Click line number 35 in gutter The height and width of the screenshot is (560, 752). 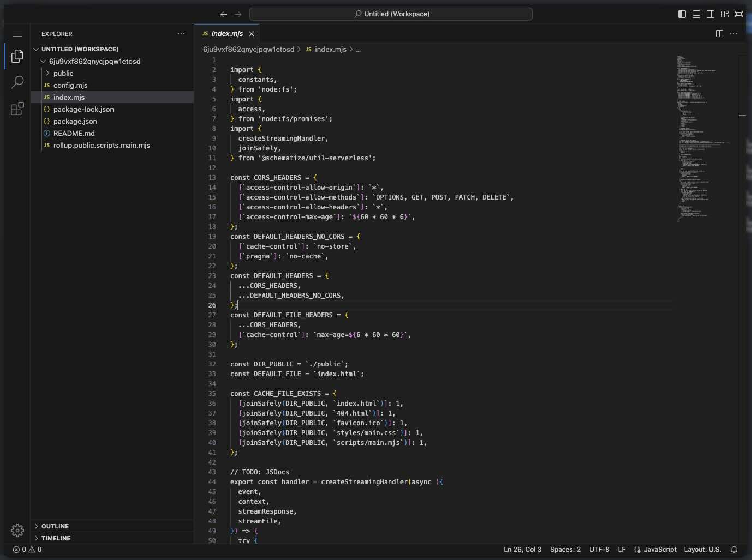(x=212, y=394)
